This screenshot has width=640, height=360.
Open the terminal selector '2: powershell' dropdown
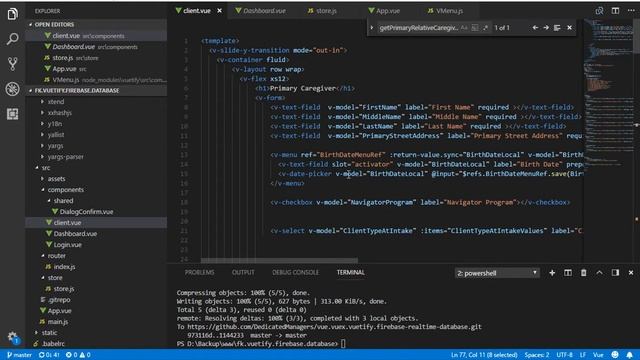tap(497, 273)
